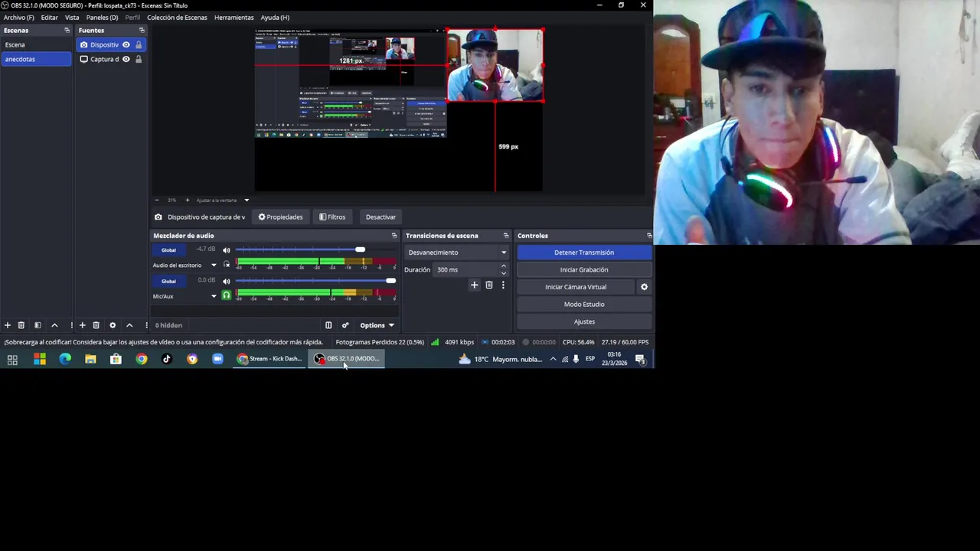This screenshot has height=551, width=980.
Task: Open Microsoft Edge from the taskbar
Action: click(65, 359)
